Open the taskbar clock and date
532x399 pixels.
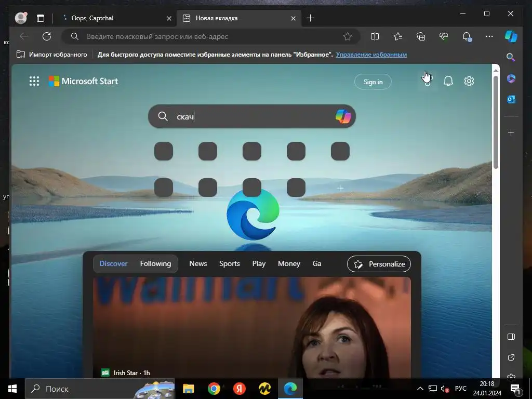487,389
